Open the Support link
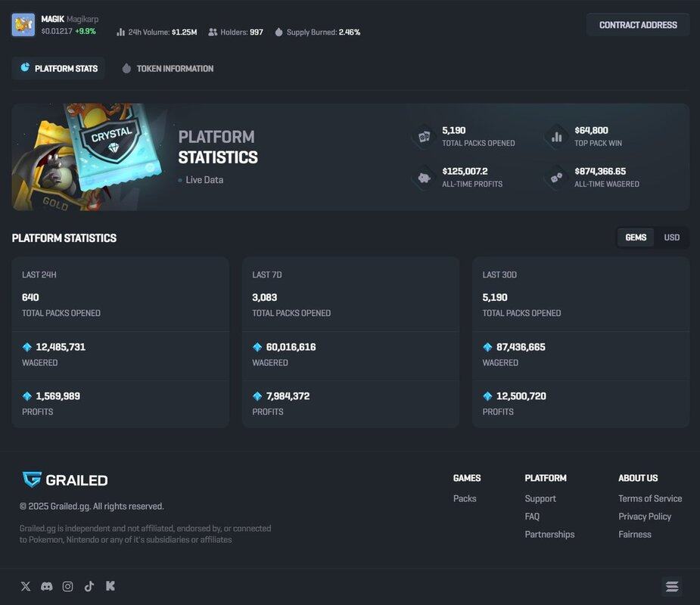 click(540, 498)
